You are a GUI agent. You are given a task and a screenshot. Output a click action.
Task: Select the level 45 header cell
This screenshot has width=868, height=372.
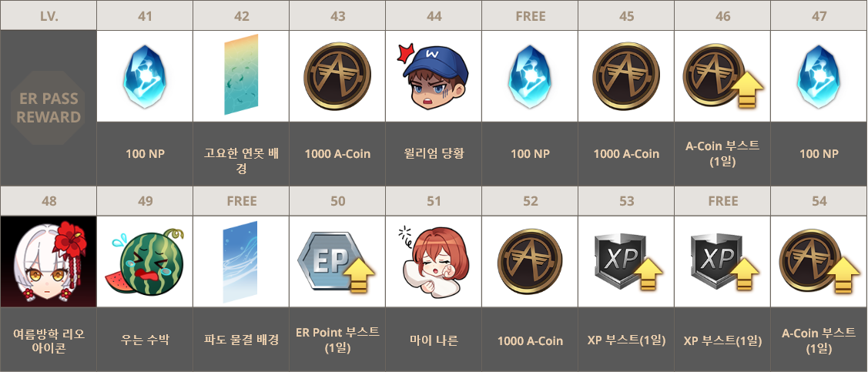(x=627, y=15)
